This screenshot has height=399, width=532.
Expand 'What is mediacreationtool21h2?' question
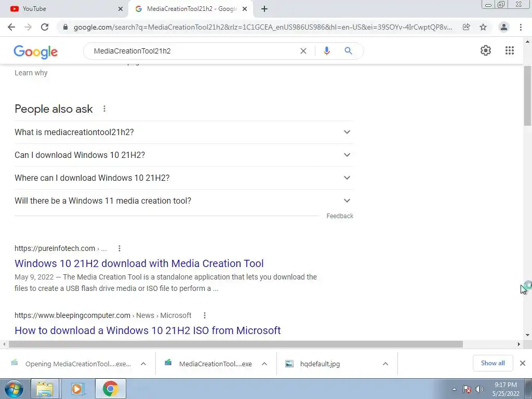coord(183,132)
